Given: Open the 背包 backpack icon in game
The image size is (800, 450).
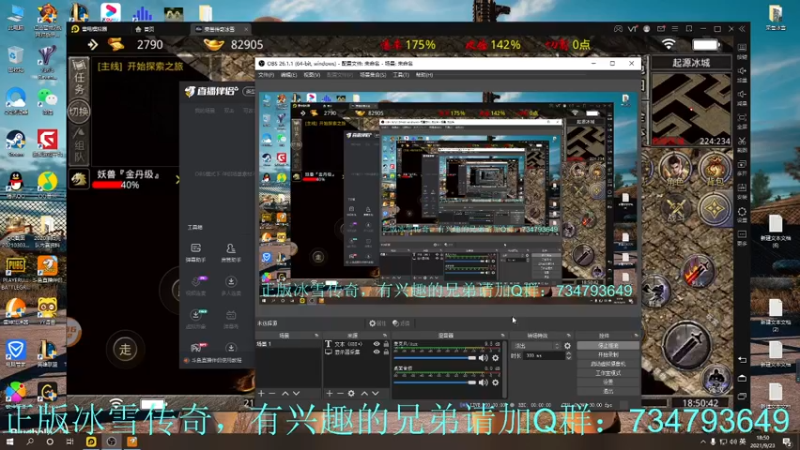Looking at the screenshot, I should pyautogui.click(x=714, y=169).
